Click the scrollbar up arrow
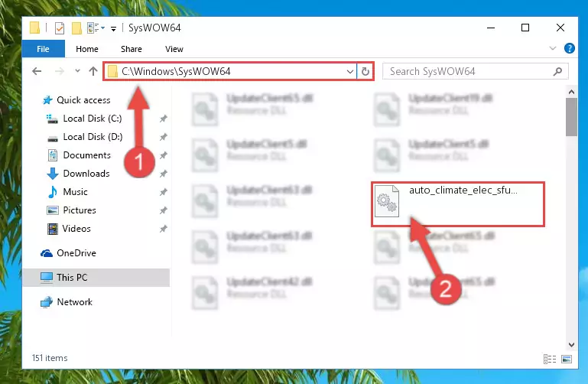Viewport: 588px width, 384px height. (x=571, y=92)
